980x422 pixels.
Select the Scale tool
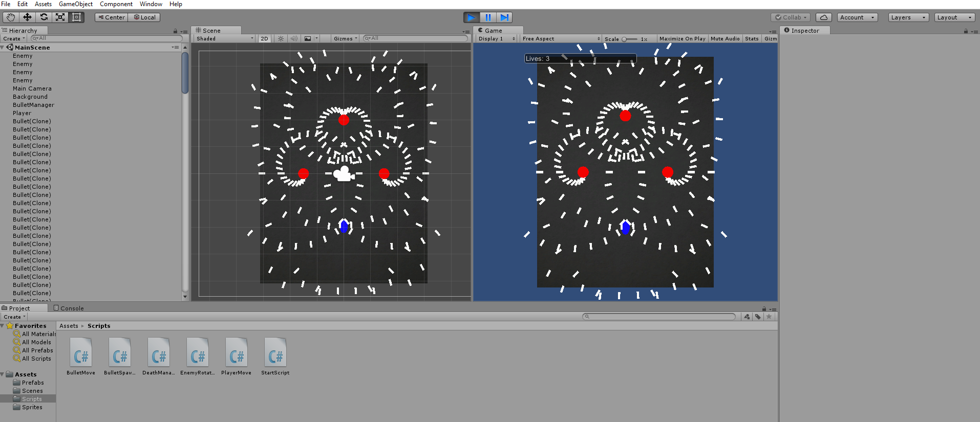point(60,17)
